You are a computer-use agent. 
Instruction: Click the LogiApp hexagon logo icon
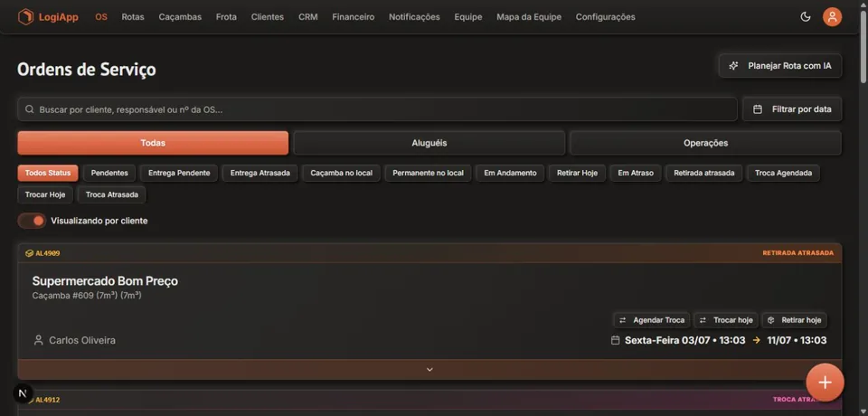25,16
